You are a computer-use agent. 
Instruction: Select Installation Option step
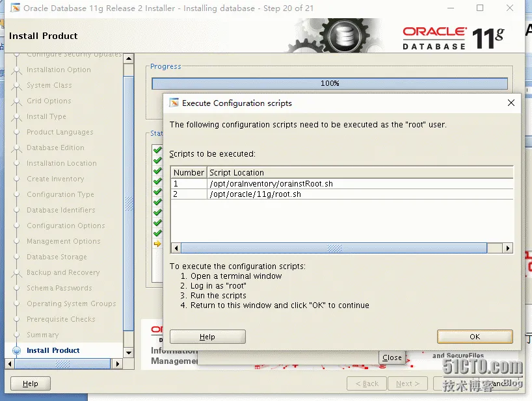[x=59, y=70]
